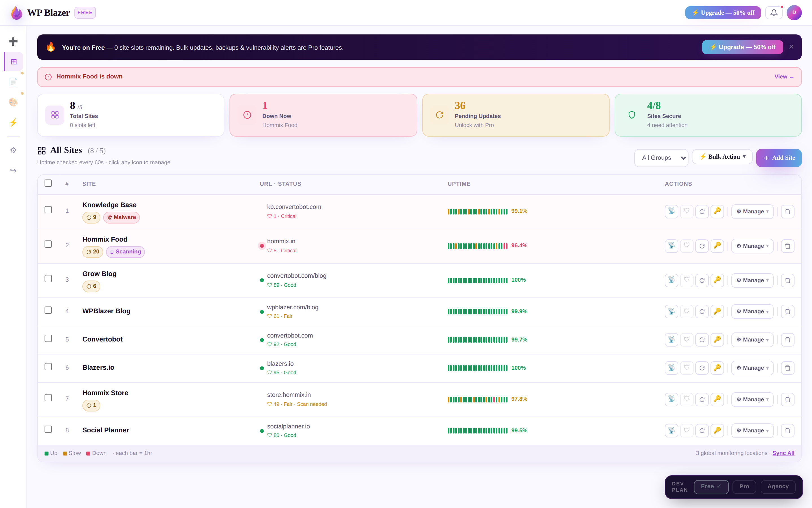Select the Free dev plan tab
Viewport: 812px width, 508px height.
pyautogui.click(x=711, y=487)
